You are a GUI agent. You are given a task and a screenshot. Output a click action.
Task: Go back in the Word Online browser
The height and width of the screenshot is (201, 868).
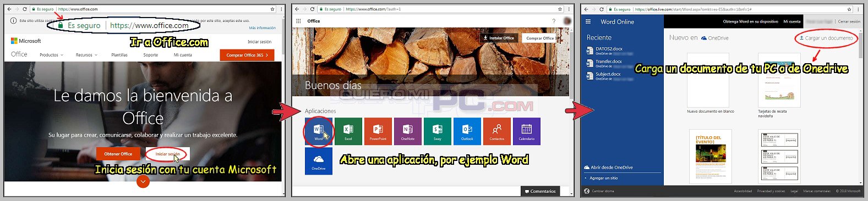587,9
